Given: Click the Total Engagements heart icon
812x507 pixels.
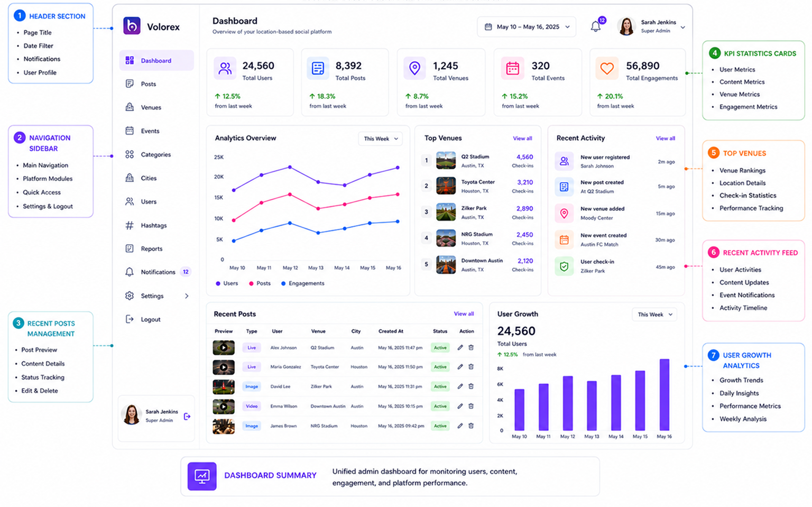Looking at the screenshot, I should (607, 69).
